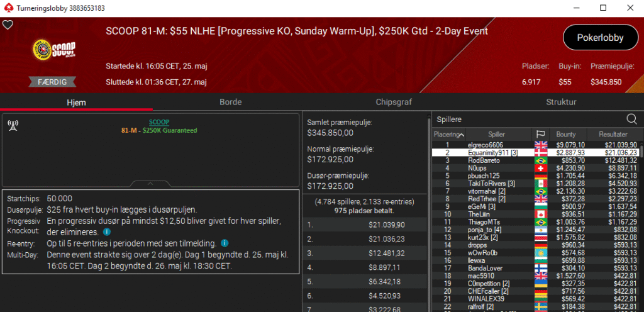
Task: Select player row C0mpetition [2]
Action: click(x=536, y=284)
